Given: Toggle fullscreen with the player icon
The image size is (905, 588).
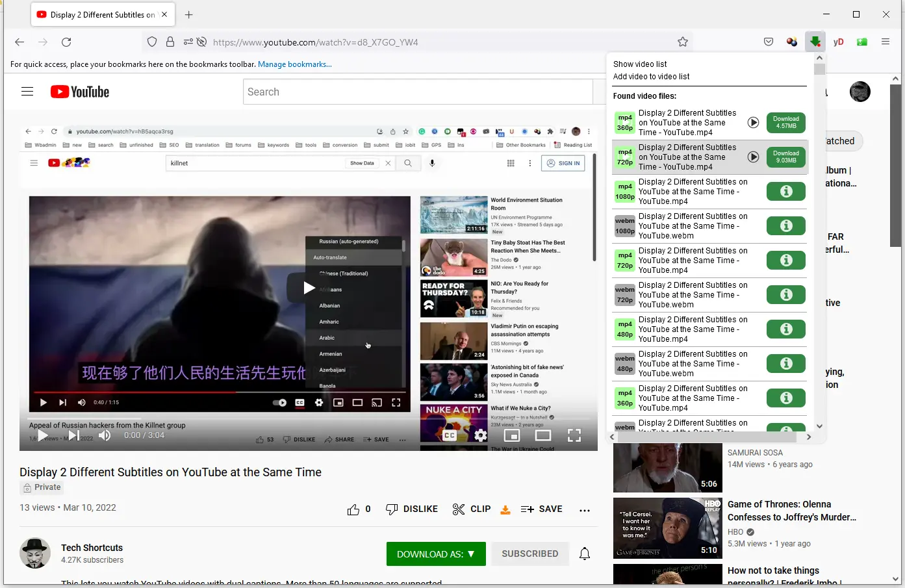Looking at the screenshot, I should click(x=574, y=435).
